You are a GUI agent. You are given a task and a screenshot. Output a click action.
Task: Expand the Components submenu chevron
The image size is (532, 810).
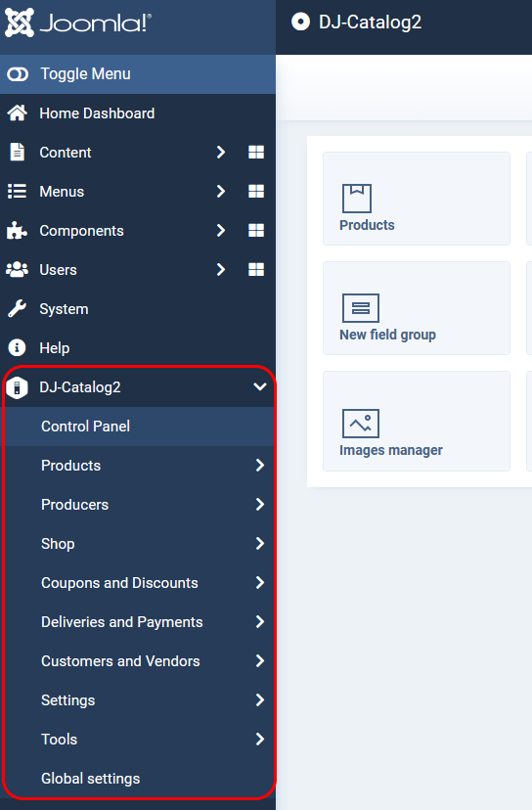(221, 231)
